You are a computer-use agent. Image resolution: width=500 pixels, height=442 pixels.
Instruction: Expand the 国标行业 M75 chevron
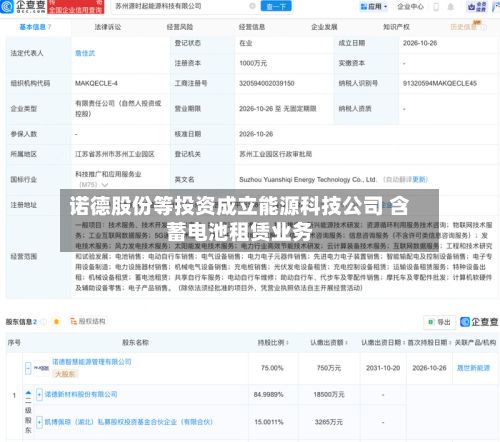tap(105, 185)
